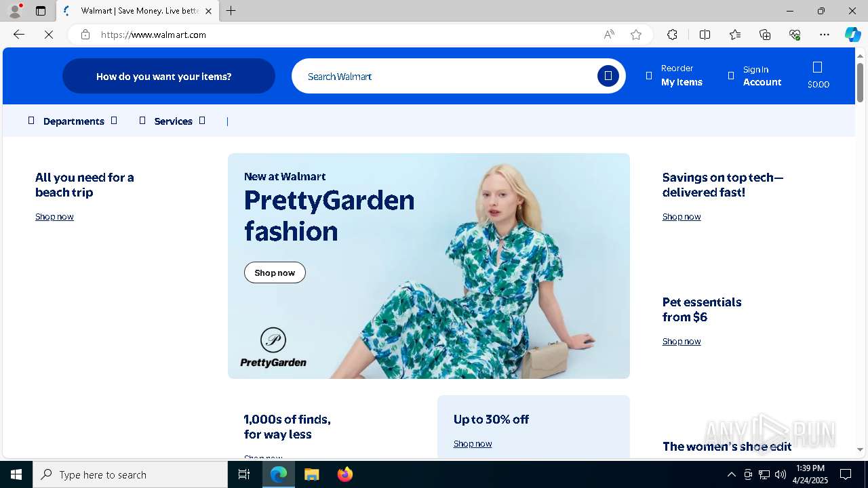Close the Walmart tab
Screen dimensions: 868x488
(x=208, y=11)
